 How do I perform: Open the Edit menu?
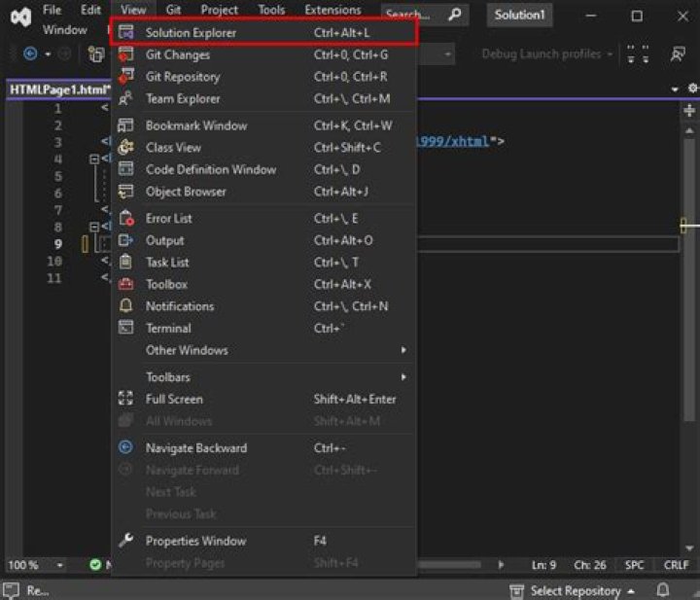tap(90, 10)
